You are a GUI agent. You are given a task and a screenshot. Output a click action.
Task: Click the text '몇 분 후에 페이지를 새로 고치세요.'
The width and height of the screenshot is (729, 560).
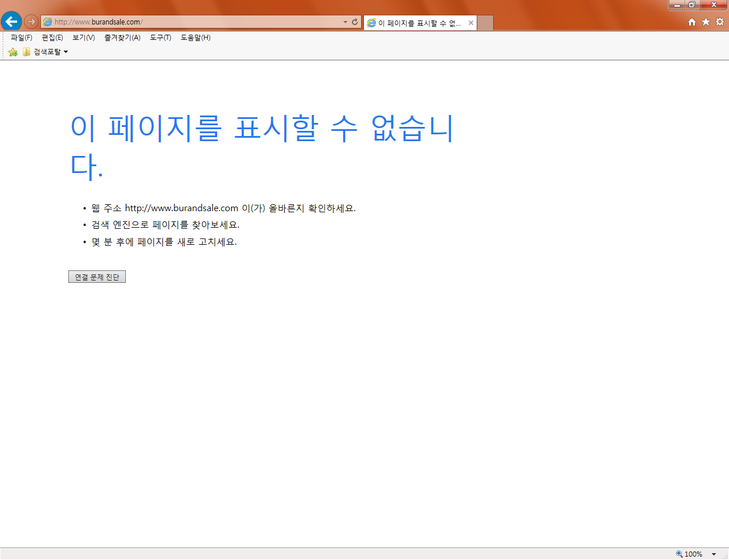[164, 242]
